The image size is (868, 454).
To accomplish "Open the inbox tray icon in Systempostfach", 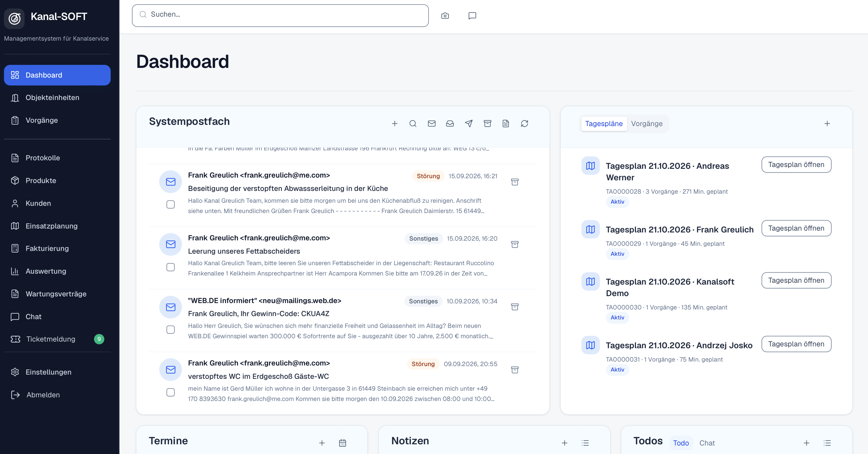I will [x=450, y=124].
